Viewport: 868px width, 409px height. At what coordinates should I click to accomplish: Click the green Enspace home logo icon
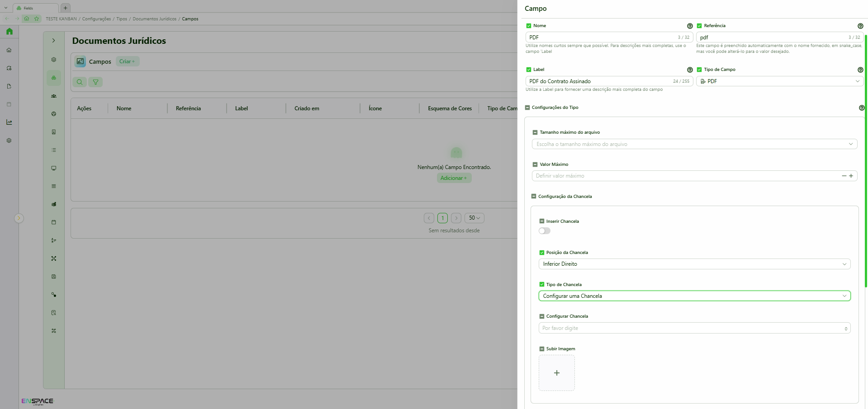9,32
